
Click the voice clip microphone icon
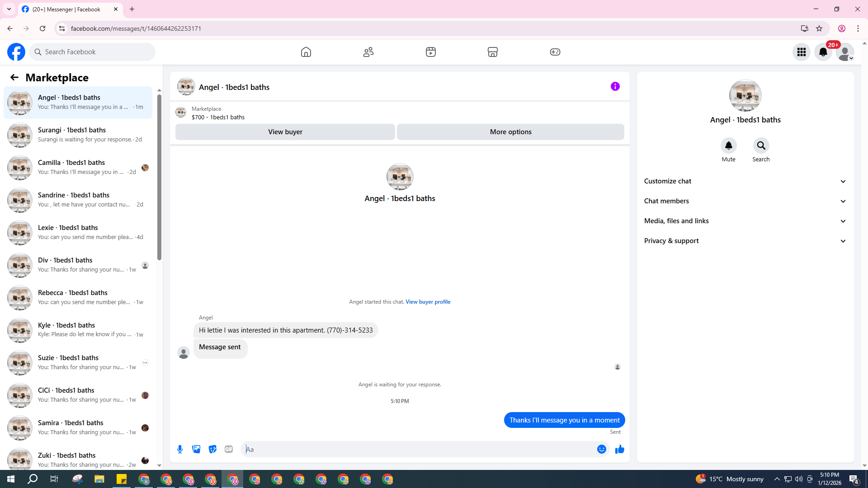coord(180,449)
